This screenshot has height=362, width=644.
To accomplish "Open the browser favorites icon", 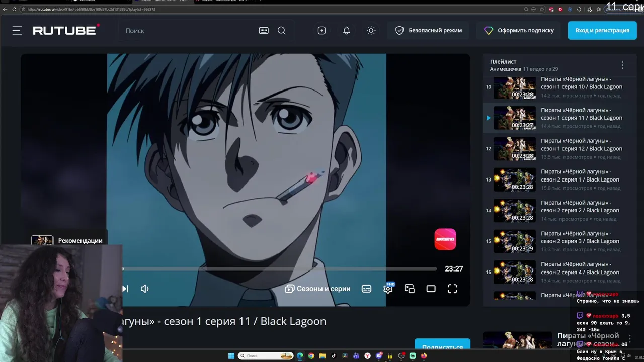I will coord(598,9).
